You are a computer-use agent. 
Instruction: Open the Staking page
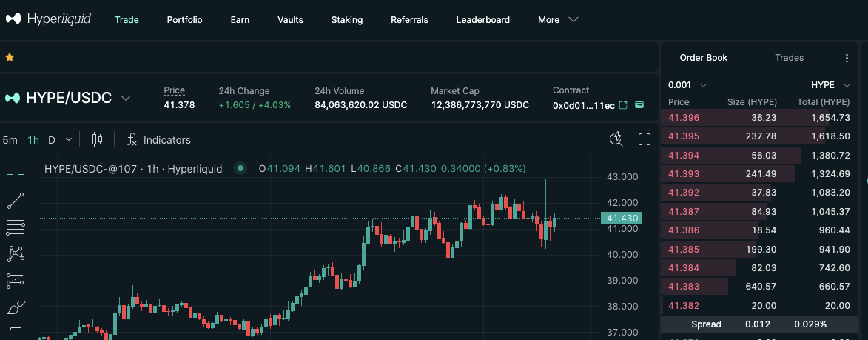click(347, 19)
